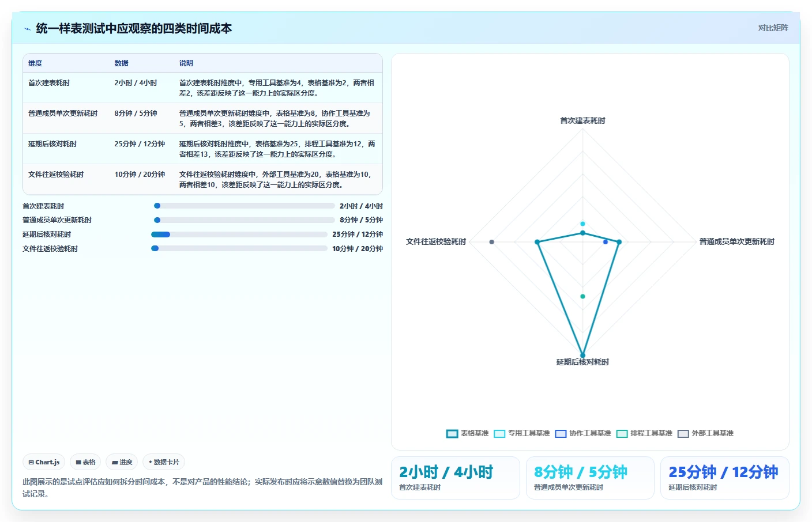The image size is (812, 522).
Task: Click the 维度 column header
Action: tap(35, 63)
